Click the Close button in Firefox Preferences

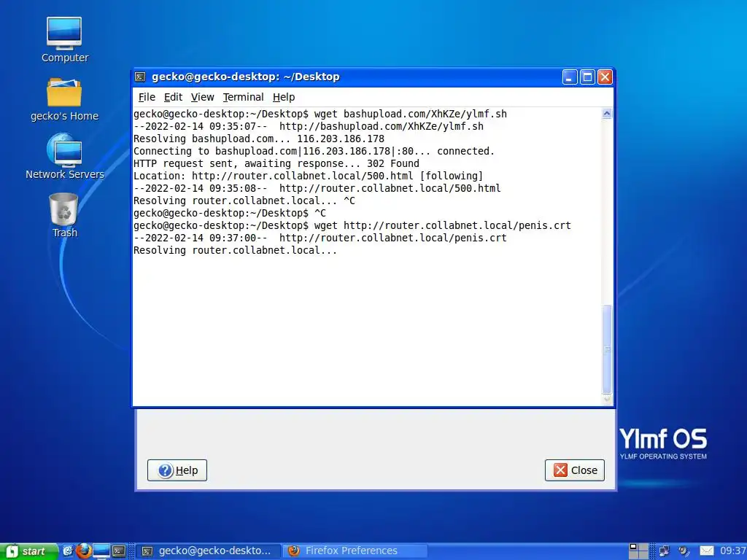point(575,470)
